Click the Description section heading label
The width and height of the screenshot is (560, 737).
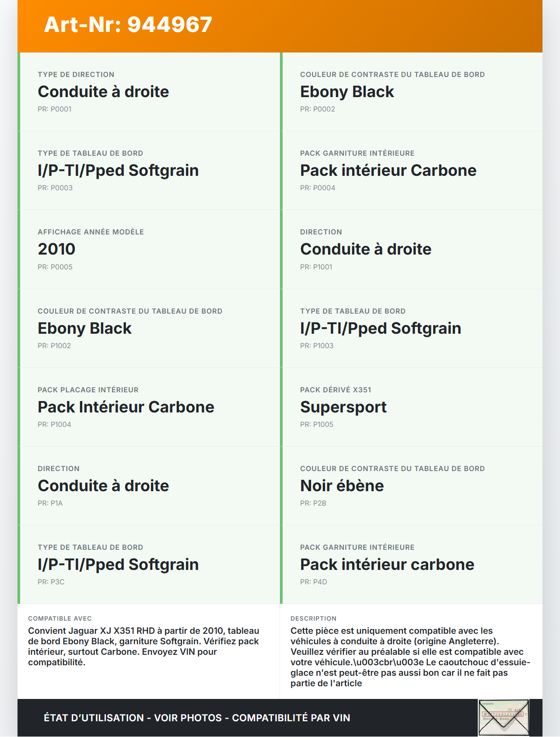[x=313, y=618]
